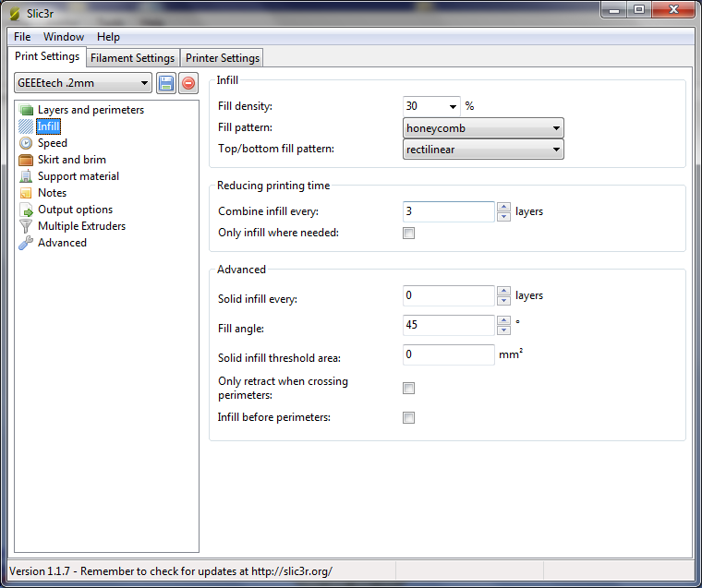Image resolution: width=702 pixels, height=588 pixels.
Task: Open Support material settings icon
Action: 26,176
